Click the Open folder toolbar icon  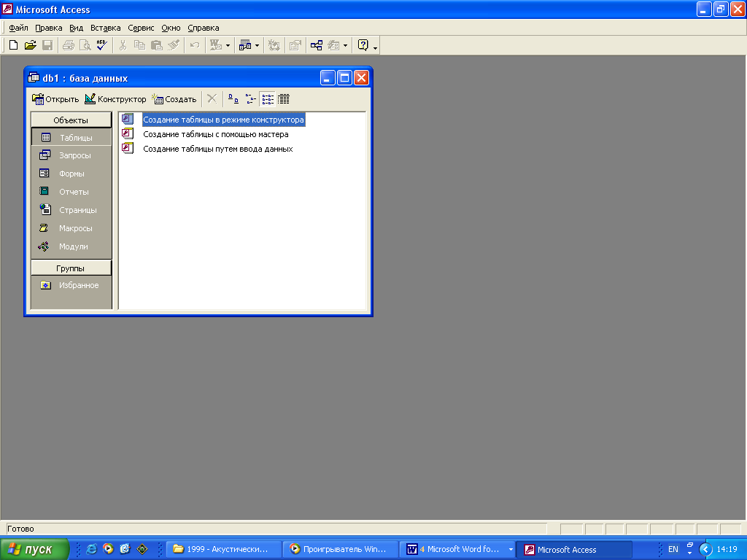30,45
